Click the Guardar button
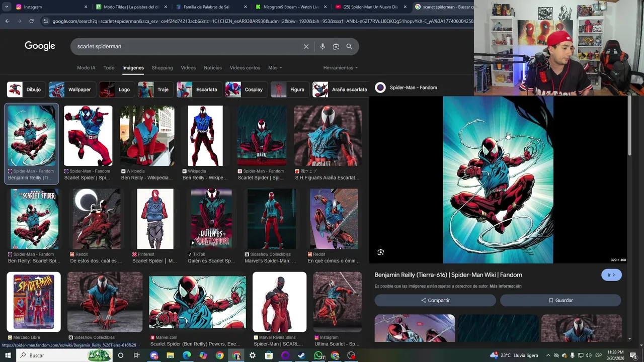This screenshot has height=362, width=644. [560, 300]
